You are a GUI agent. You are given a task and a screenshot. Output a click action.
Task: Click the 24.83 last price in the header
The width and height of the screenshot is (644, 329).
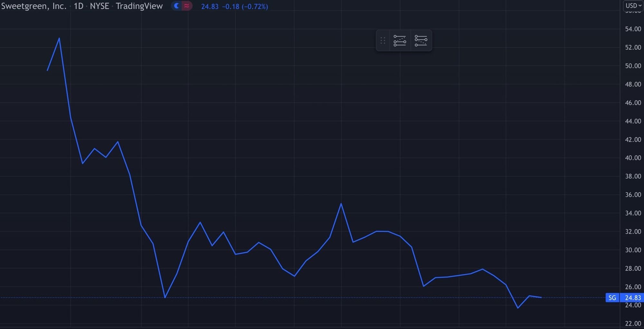coord(210,6)
